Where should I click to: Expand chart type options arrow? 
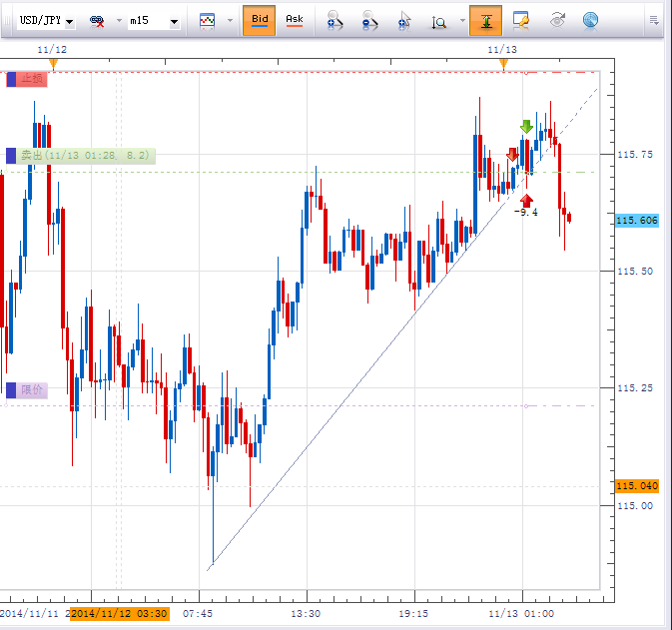[x=230, y=20]
